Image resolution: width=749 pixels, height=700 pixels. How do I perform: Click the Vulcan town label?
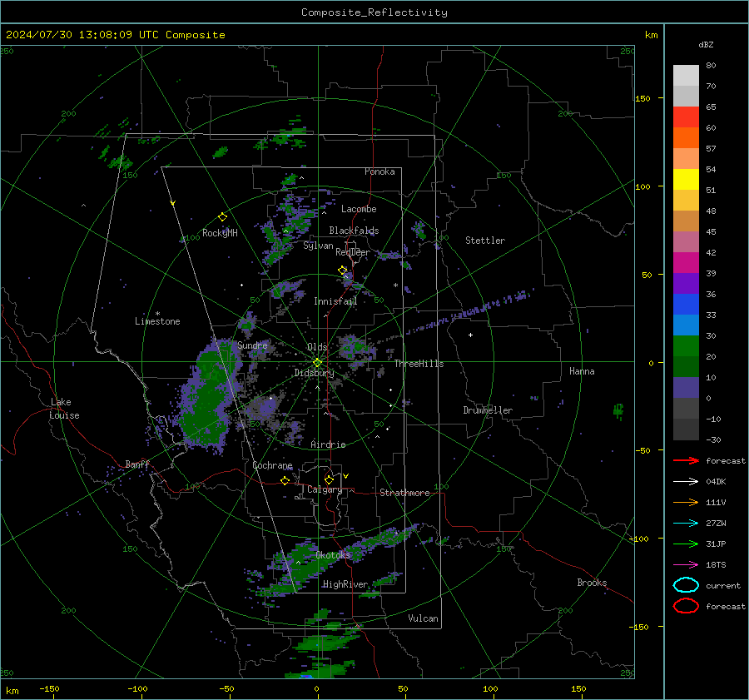coord(423,618)
